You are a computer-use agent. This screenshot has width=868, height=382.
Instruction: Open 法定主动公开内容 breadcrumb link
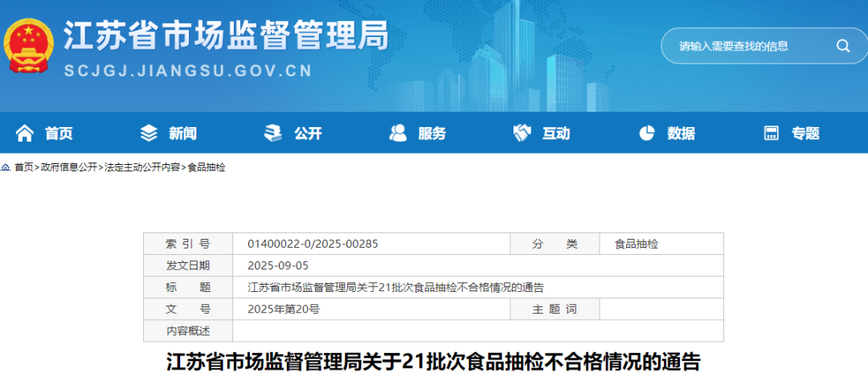(x=142, y=167)
